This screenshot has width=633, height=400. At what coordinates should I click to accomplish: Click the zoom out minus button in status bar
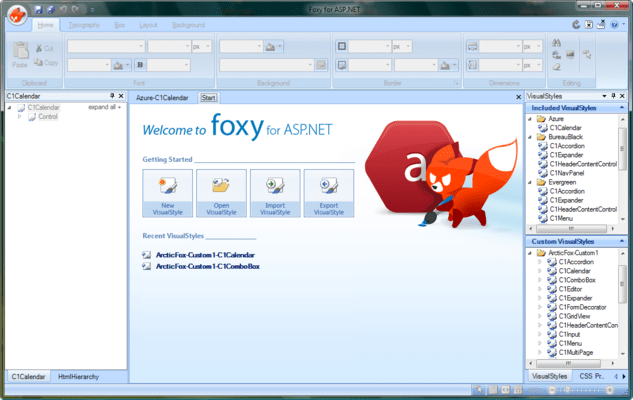pyautogui.click(x=552, y=390)
